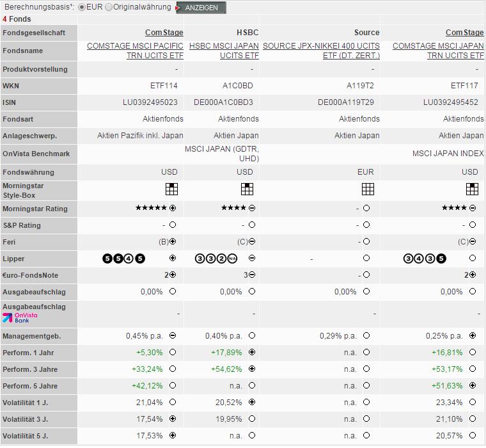Click WKN value ETF114
The height and width of the screenshot is (448, 486).
(164, 86)
